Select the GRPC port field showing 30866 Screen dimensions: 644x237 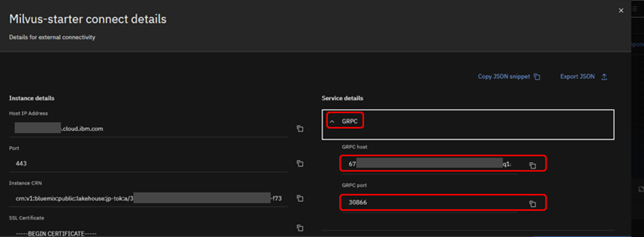tap(429, 203)
